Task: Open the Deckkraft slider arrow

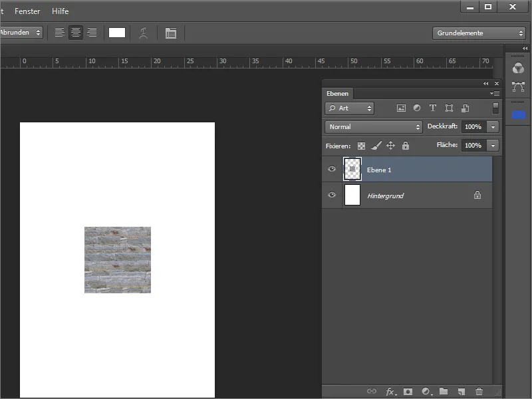Action: tap(493, 127)
